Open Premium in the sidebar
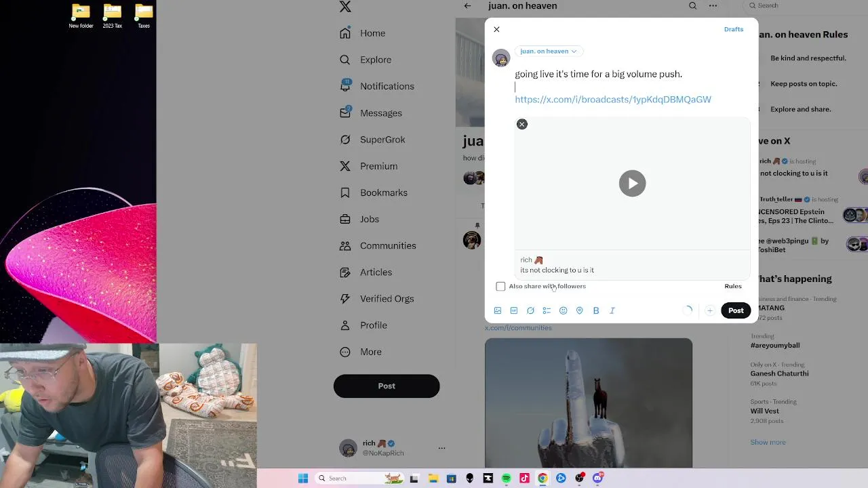This screenshot has height=488, width=868. tap(369, 166)
